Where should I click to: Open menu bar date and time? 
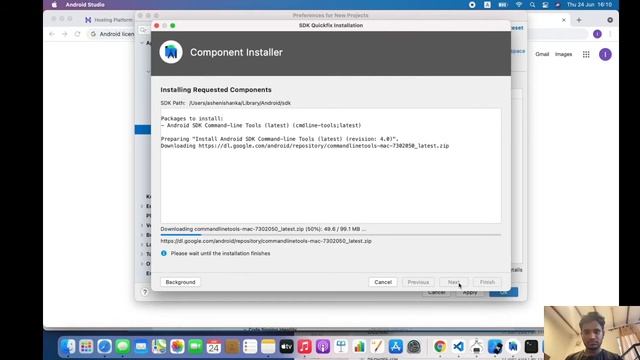(589, 5)
